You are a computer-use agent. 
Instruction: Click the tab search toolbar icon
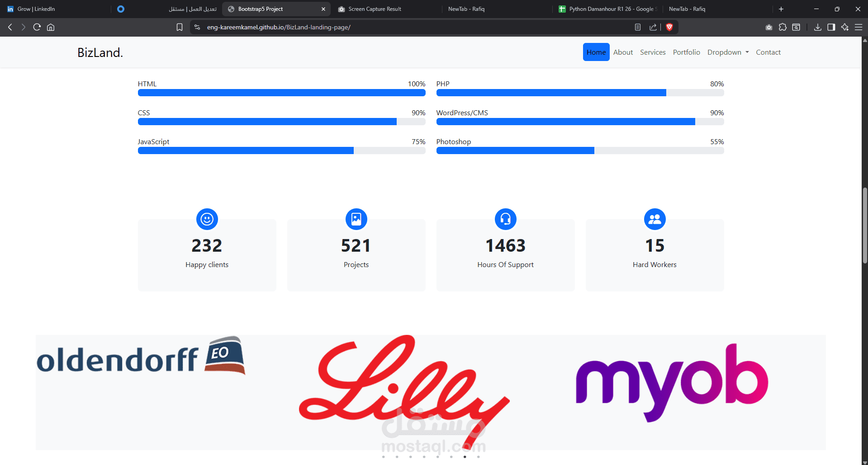(x=796, y=27)
